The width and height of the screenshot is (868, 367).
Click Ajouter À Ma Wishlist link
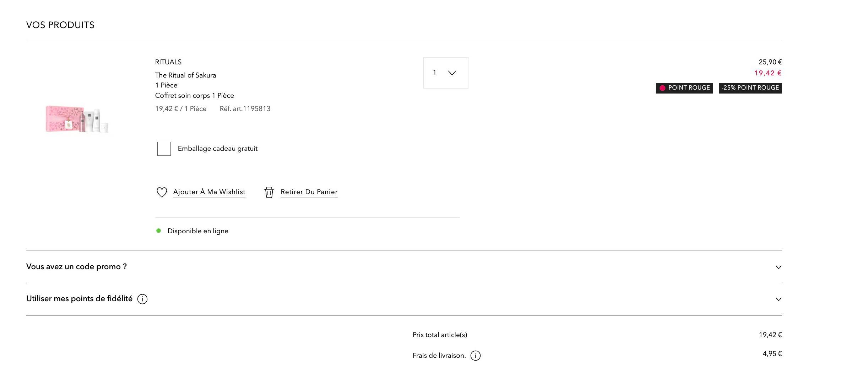coord(209,192)
